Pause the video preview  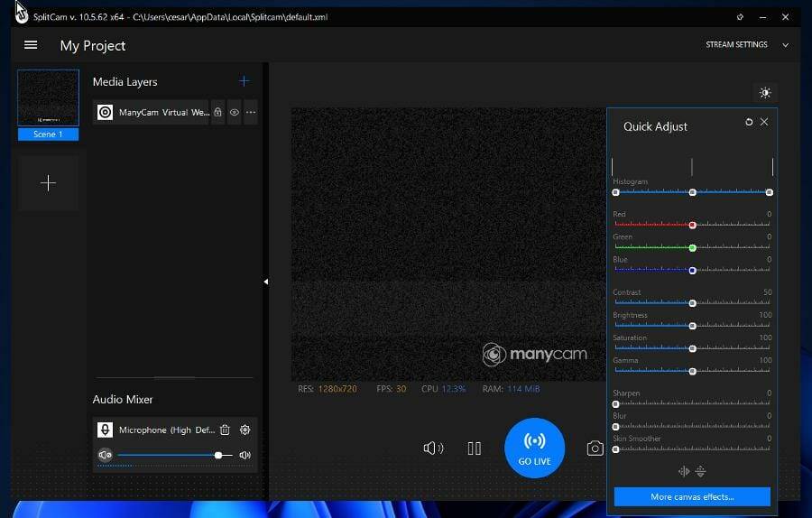475,449
